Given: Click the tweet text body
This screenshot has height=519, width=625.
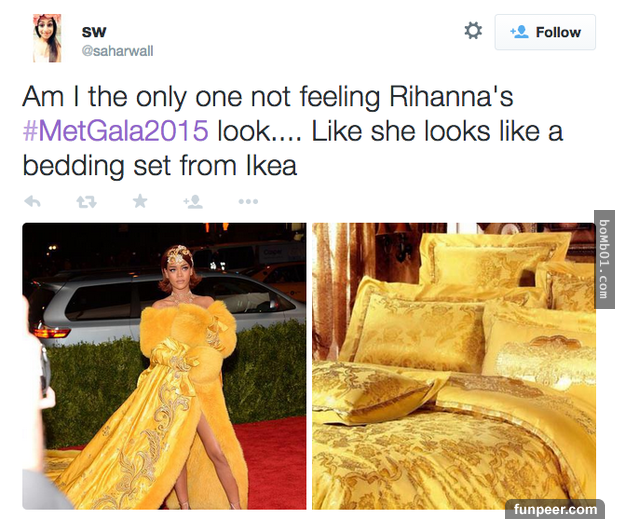Looking at the screenshot, I should (x=293, y=131).
